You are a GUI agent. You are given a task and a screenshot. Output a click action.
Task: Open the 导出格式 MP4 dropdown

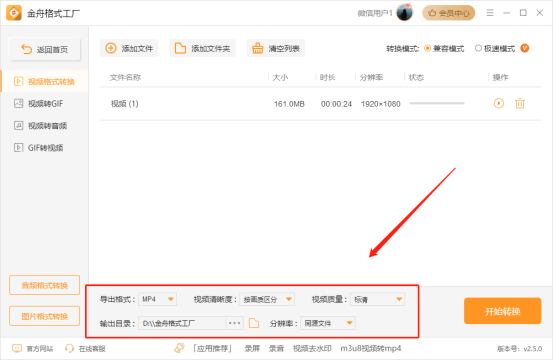[157, 299]
